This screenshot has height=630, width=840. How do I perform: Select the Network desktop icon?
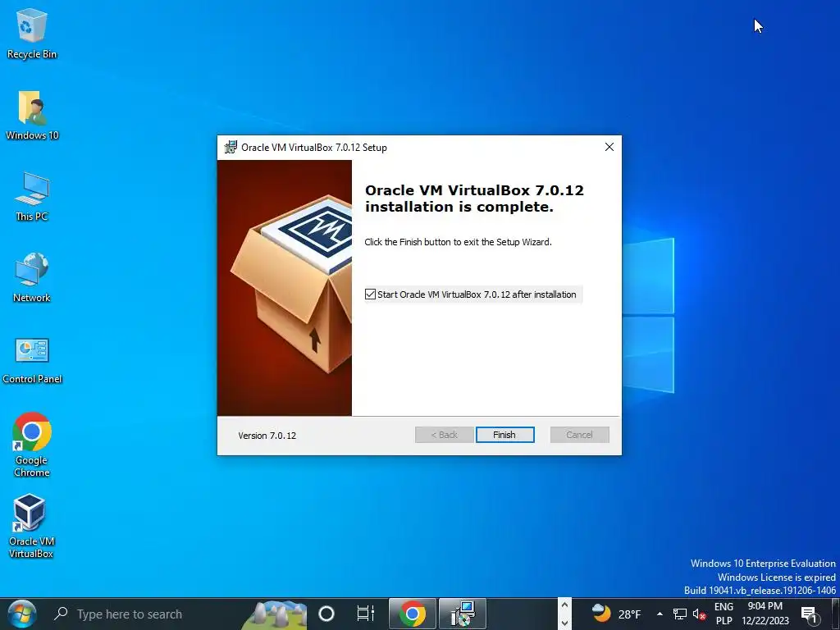pyautogui.click(x=32, y=278)
